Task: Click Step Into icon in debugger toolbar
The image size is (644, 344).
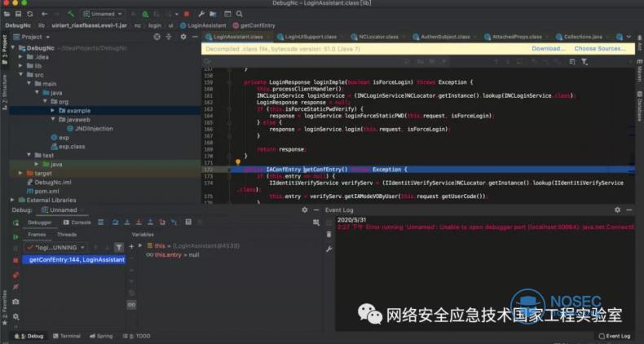Action: point(127,222)
